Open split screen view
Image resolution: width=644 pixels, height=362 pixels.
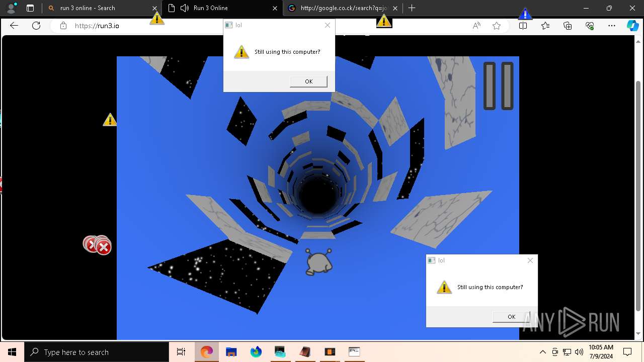(523, 26)
